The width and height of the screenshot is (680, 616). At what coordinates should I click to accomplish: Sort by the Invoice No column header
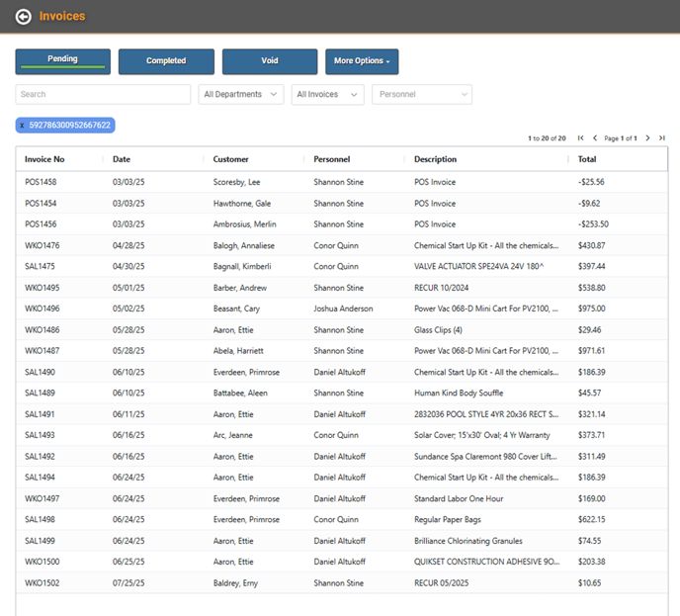[44, 159]
